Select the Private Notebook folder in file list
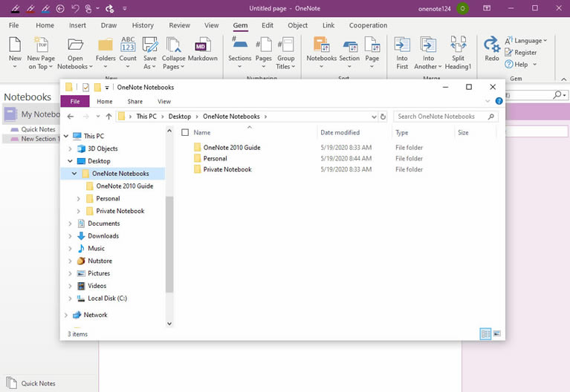Viewport: 570px width, 392px height. click(x=227, y=169)
